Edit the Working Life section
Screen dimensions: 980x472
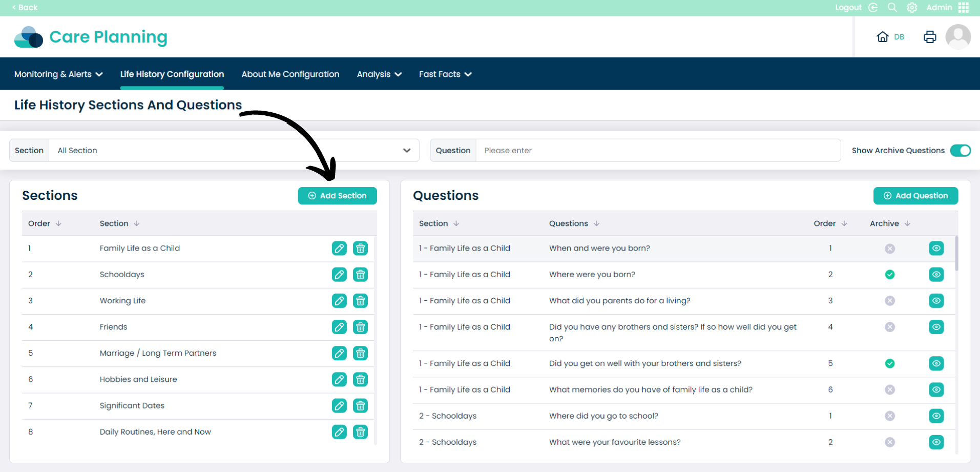coord(339,301)
